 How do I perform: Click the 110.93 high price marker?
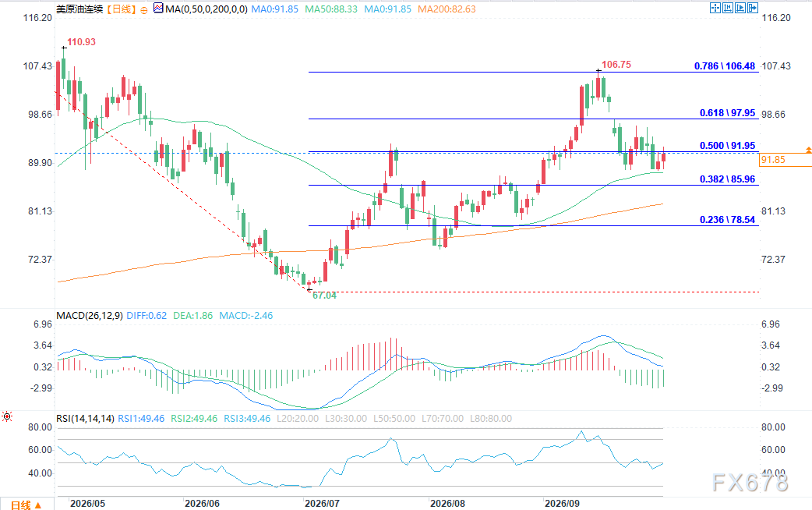click(x=81, y=42)
